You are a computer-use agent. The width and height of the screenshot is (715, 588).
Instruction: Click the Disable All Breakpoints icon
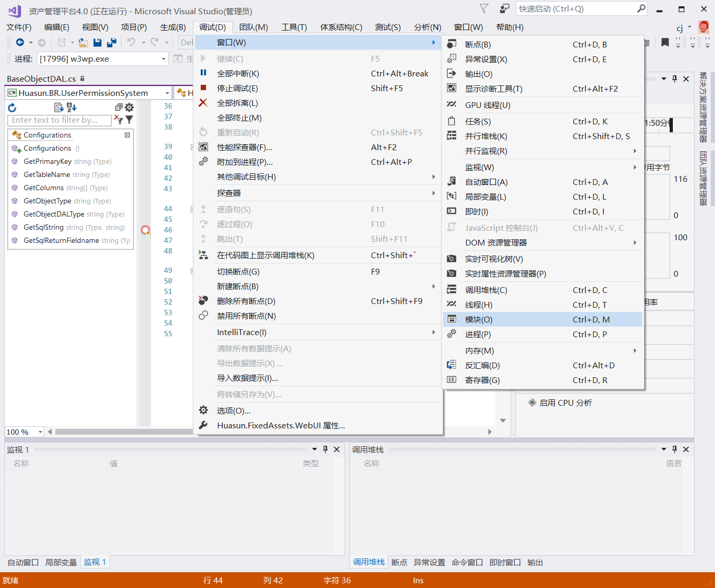[203, 316]
